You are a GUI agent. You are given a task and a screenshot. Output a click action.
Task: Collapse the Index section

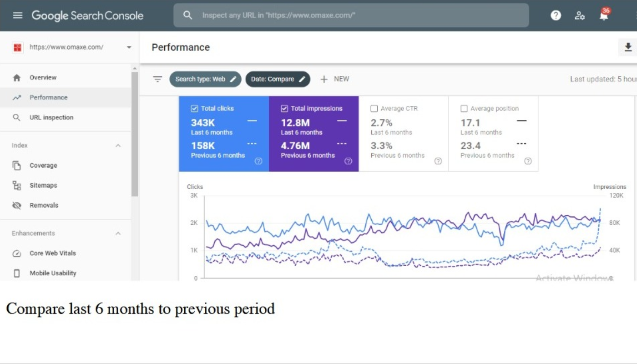click(118, 146)
